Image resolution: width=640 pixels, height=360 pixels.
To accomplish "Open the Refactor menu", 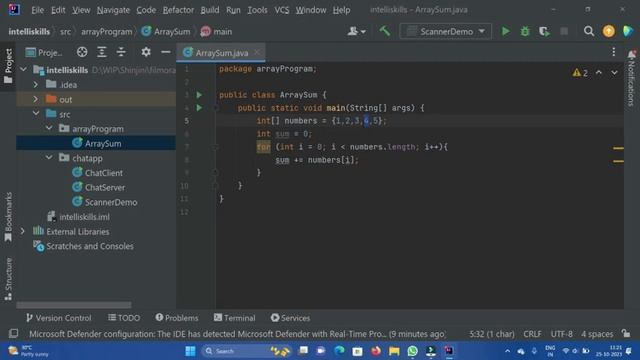I will click(178, 10).
